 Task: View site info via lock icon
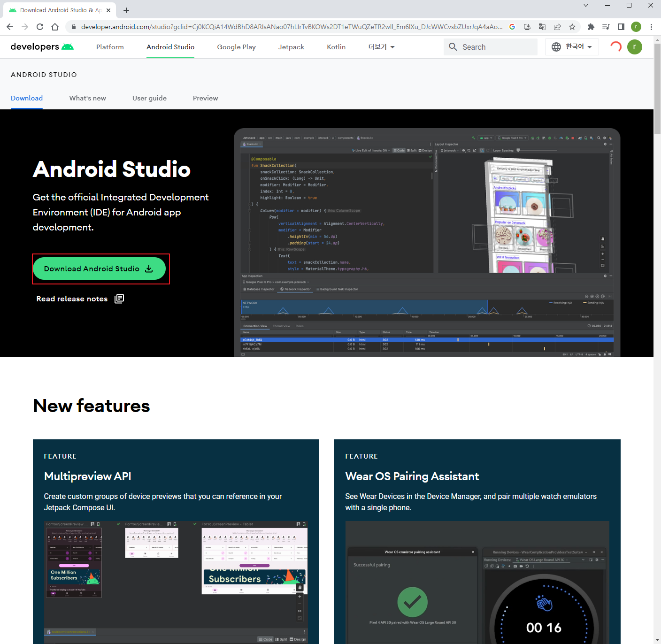[x=73, y=27]
